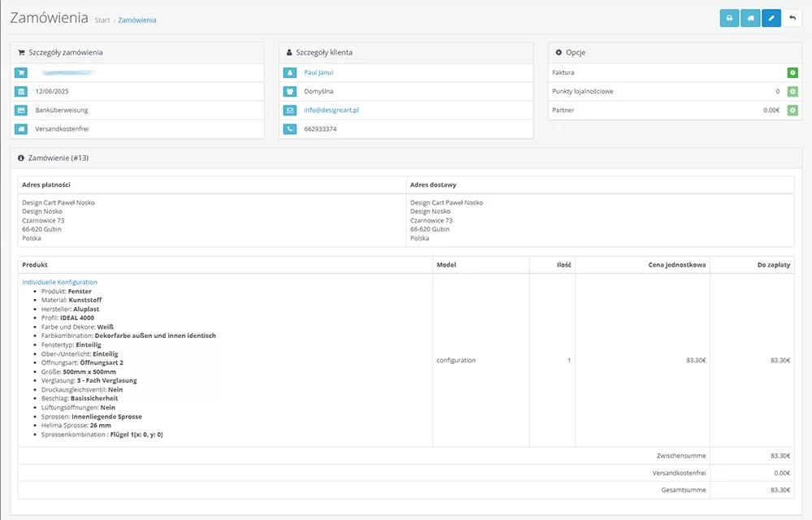This screenshot has height=520, width=812.
Task: Add Partner commission with plus button
Action: (793, 110)
